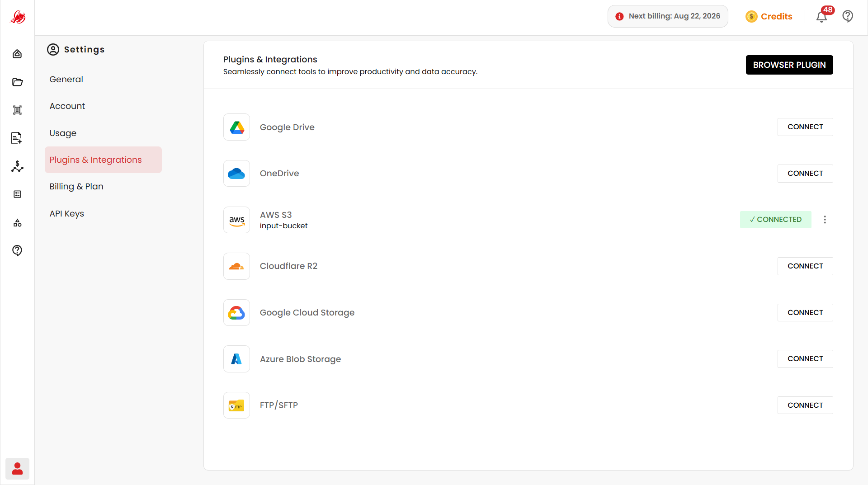The image size is (868, 485).
Task: Open the folder icon in the sidebar
Action: [x=17, y=82]
